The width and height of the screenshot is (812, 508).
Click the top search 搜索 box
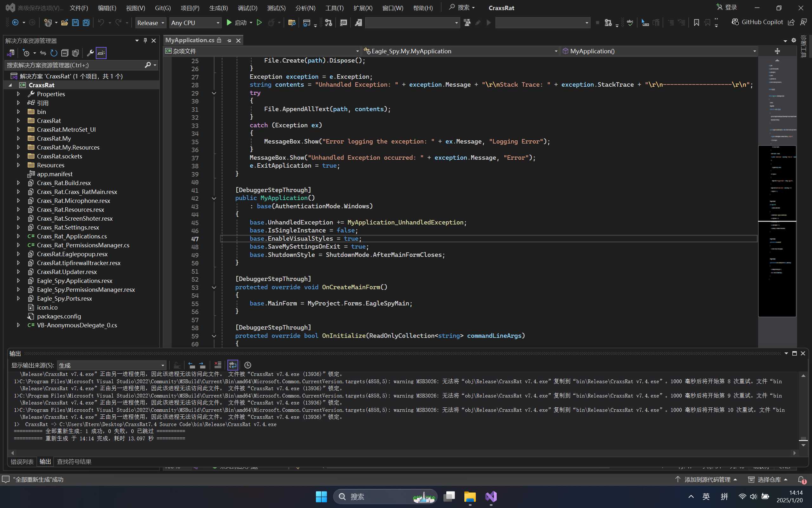tap(462, 7)
